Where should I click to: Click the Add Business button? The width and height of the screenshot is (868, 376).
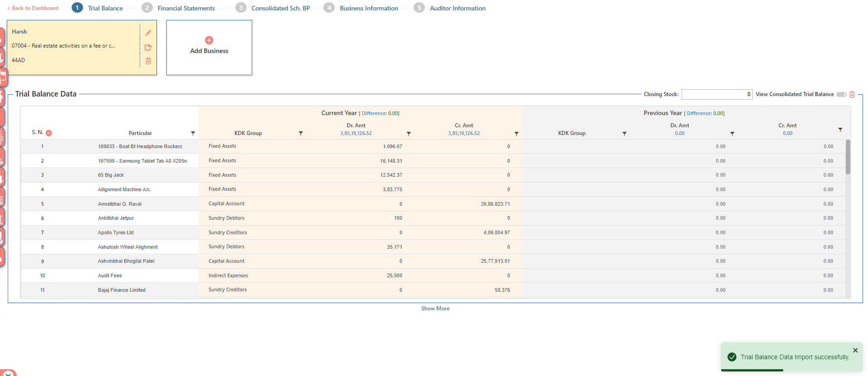pos(209,48)
